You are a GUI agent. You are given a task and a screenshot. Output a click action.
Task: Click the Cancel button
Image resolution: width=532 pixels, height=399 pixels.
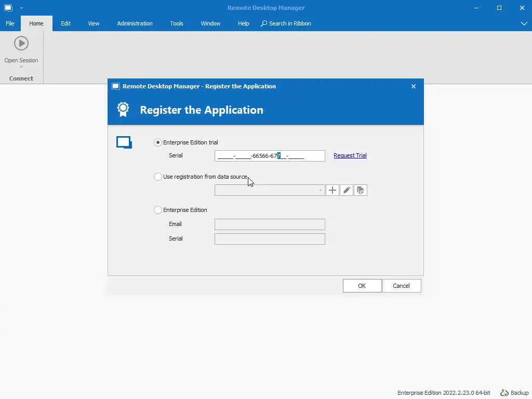402,286
